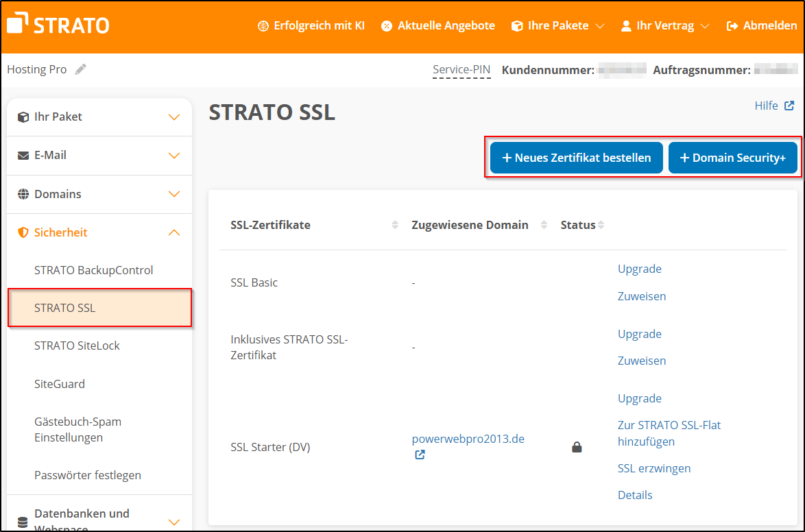Open STRATO BackupControl in sidebar
This screenshot has height=532, width=805.
click(93, 270)
